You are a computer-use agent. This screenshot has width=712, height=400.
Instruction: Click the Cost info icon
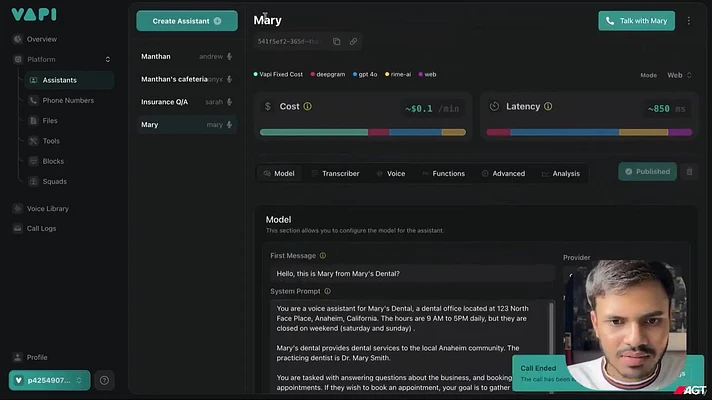click(307, 106)
